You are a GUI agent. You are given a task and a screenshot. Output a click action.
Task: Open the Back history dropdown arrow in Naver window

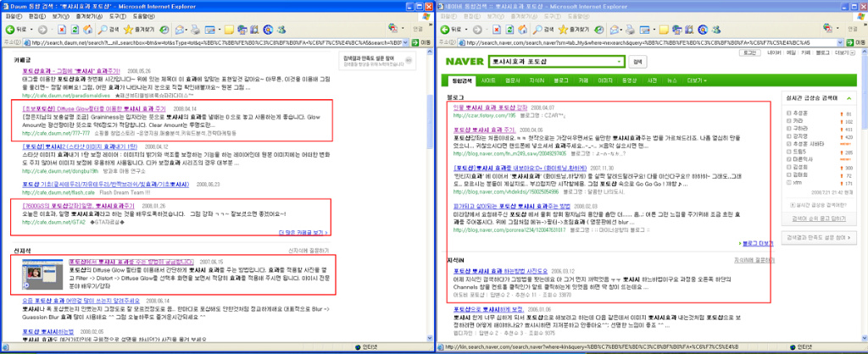point(465,30)
